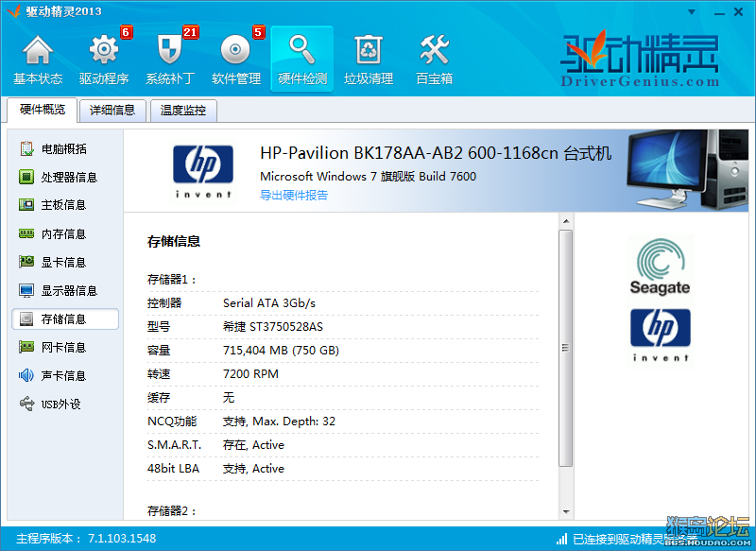Image resolution: width=756 pixels, height=551 pixels.
Task: Click the connection signal bars icon
Action: click(x=561, y=539)
